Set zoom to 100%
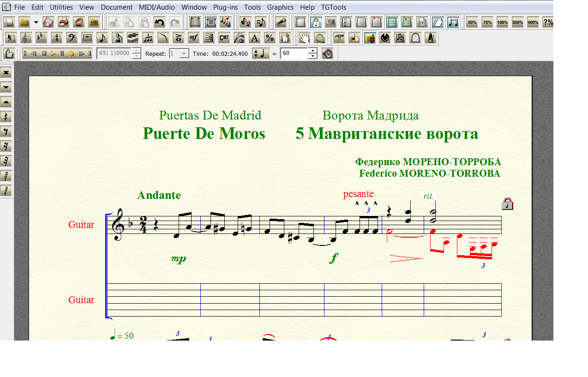The image size is (588, 377). (502, 22)
